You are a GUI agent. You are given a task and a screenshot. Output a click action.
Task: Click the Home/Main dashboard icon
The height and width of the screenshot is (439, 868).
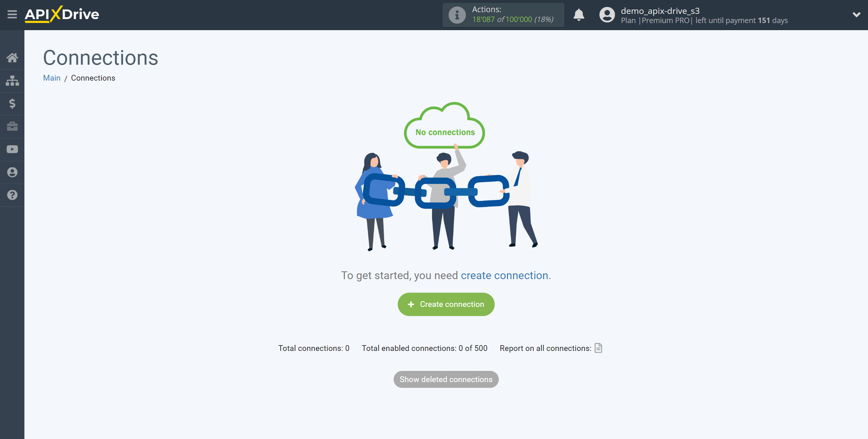pyautogui.click(x=12, y=58)
